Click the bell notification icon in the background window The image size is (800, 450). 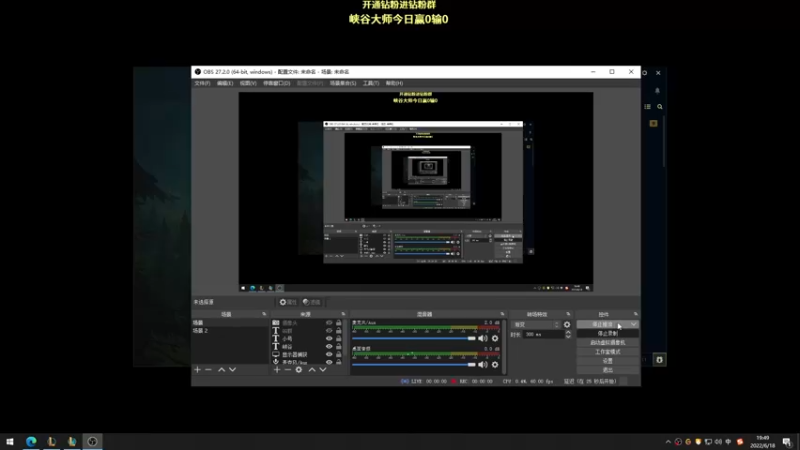point(657,90)
